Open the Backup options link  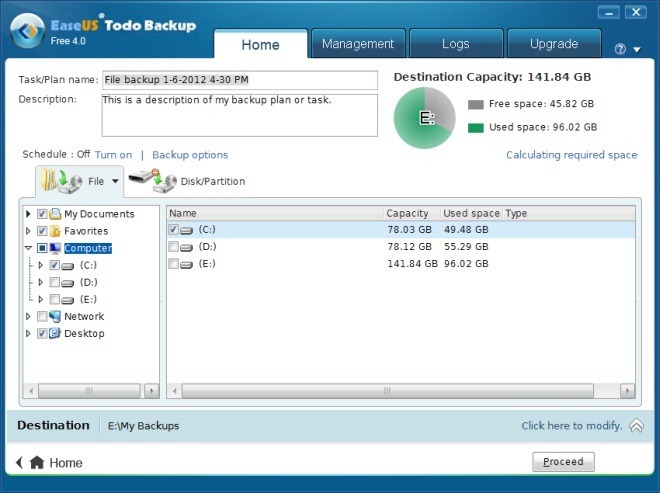(x=190, y=155)
